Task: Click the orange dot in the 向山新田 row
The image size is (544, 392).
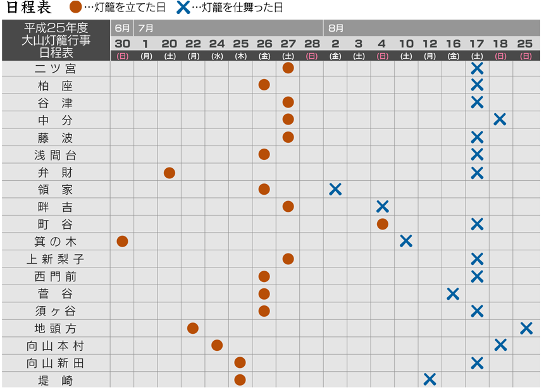Action: (240, 362)
